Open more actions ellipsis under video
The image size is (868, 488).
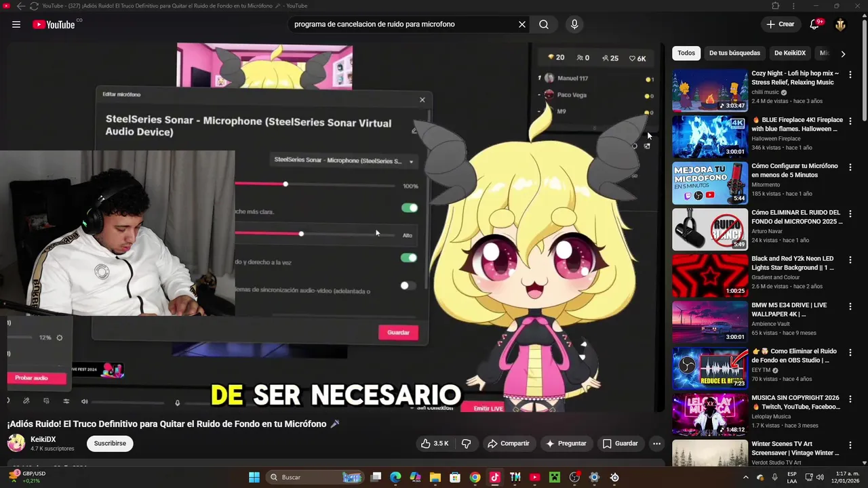coord(656,443)
